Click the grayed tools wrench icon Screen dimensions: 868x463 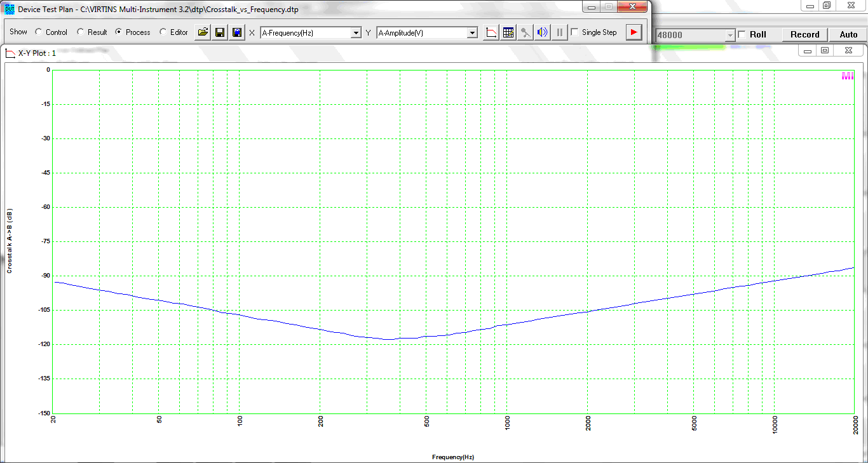pyautogui.click(x=526, y=32)
